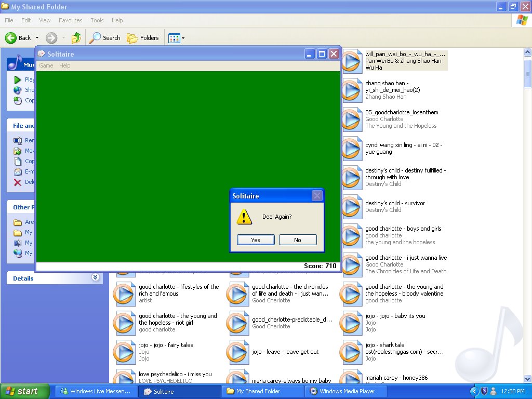
Task: Click the E-mail this file icon
Action: click(18, 171)
